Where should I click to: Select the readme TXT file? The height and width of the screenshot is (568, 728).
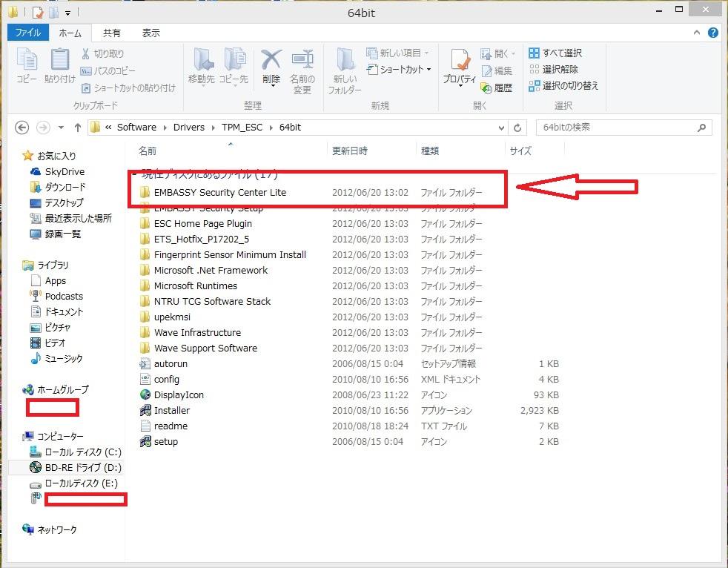tap(163, 426)
